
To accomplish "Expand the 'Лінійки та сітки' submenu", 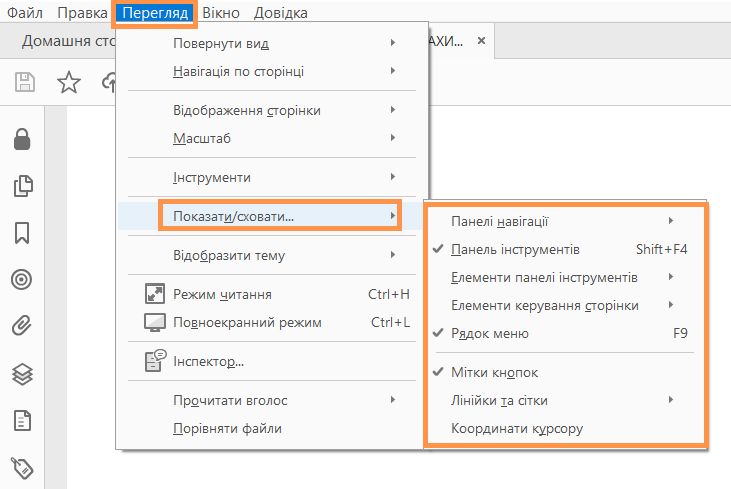I will coord(499,400).
